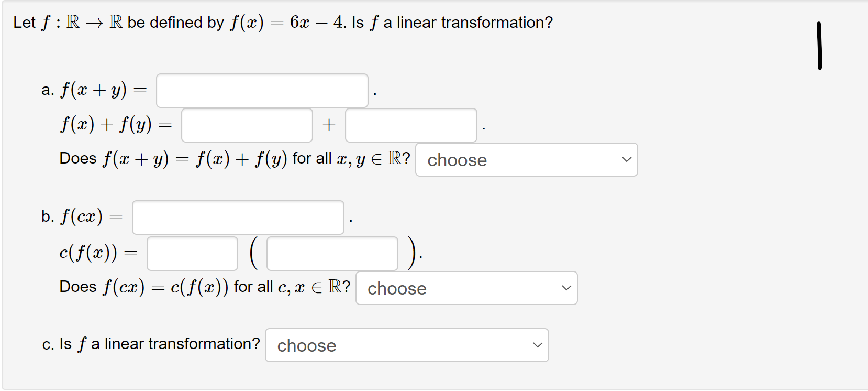Click the answer box after the plus sign
868x391 pixels.
coord(410,125)
